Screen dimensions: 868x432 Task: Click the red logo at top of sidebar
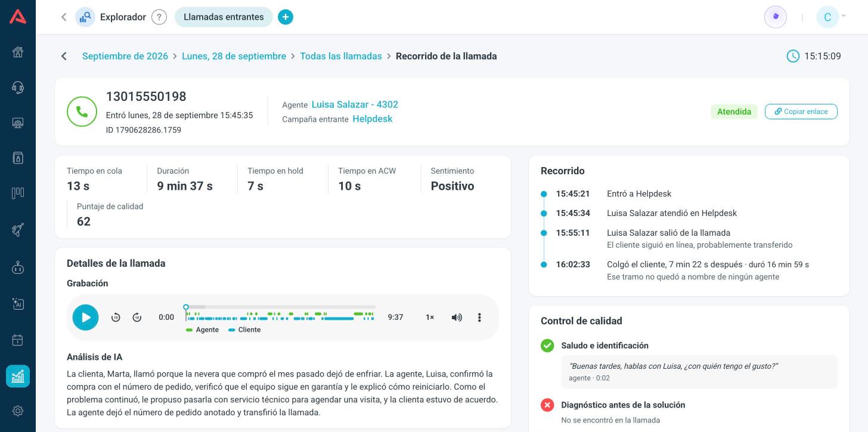[18, 17]
